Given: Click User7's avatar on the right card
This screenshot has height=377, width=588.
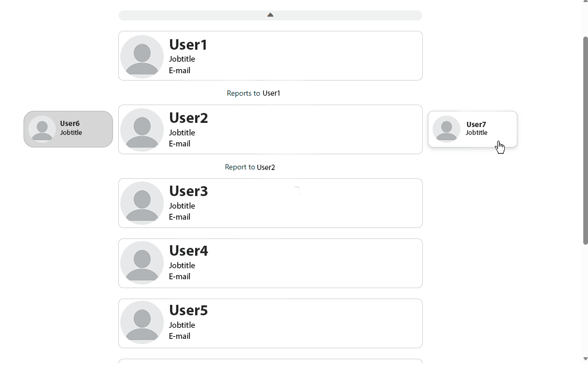Looking at the screenshot, I should [x=446, y=129].
